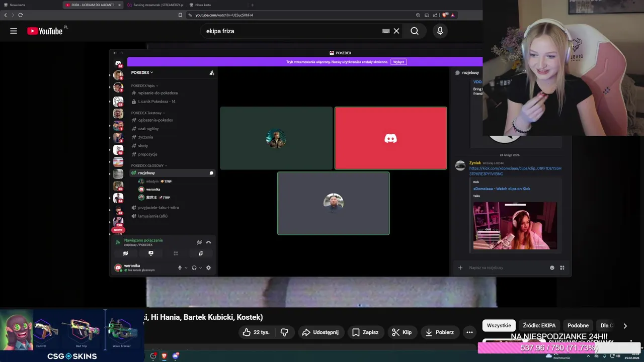Open chat bubble for rozjebusy channel
Screen dimensions: 644x362
click(211, 173)
